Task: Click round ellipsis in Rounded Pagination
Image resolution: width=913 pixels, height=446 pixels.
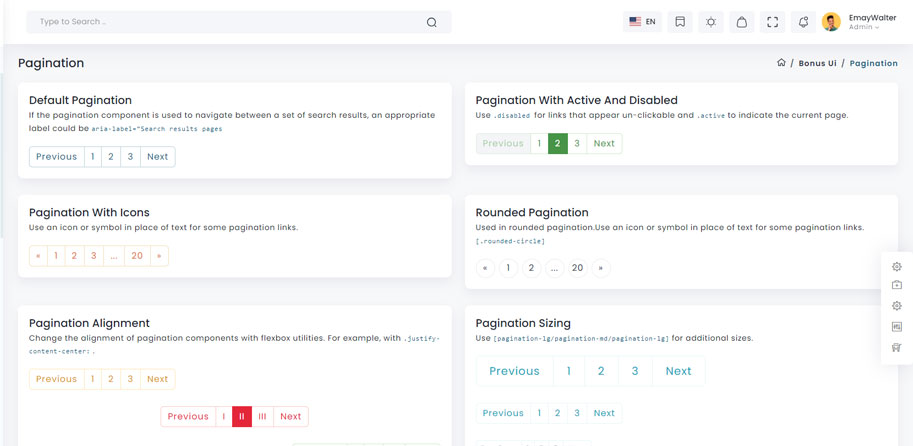Action: pyautogui.click(x=554, y=268)
